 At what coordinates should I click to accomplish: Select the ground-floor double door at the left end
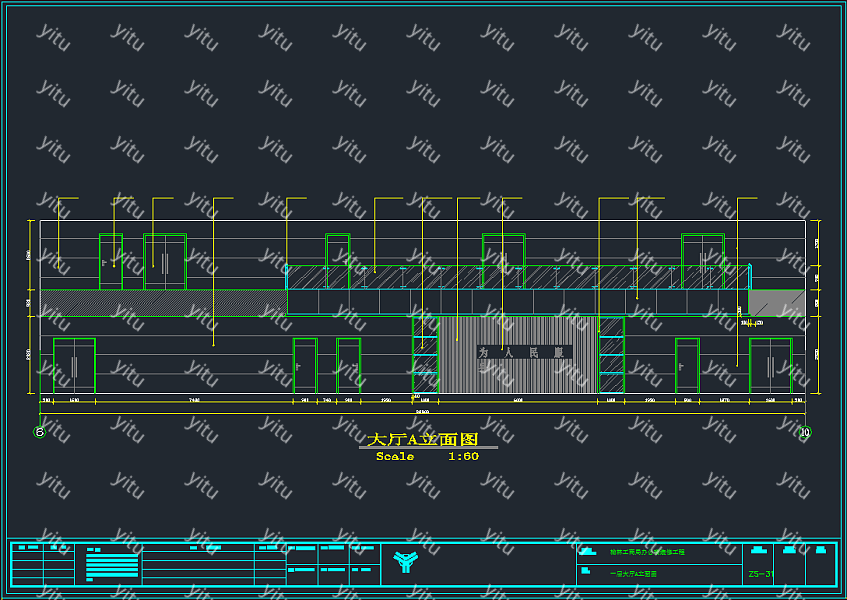73,366
